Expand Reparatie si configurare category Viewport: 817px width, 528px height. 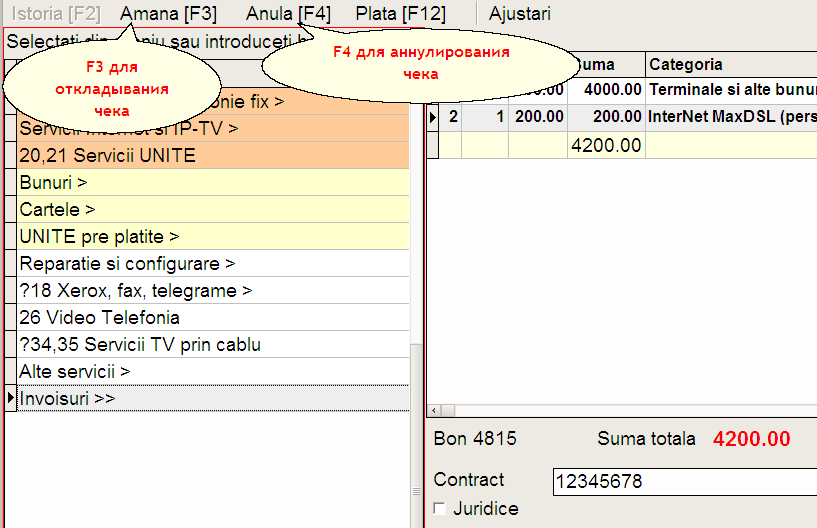(213, 264)
